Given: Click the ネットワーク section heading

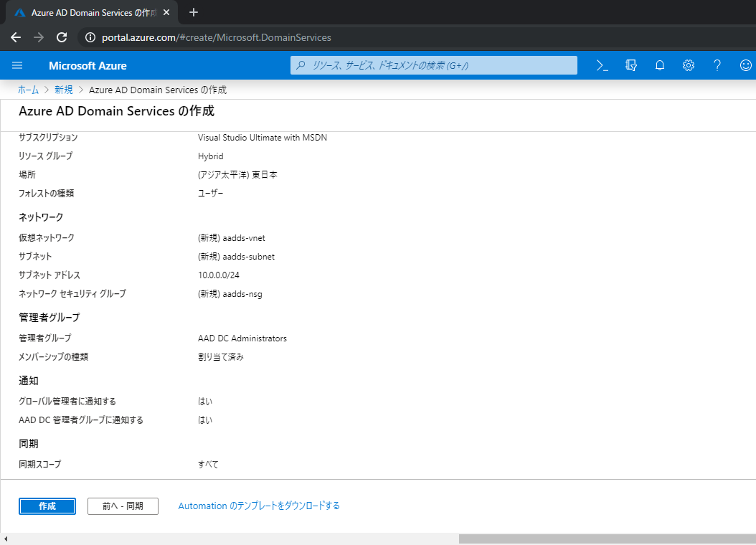Looking at the screenshot, I should coord(41,217).
